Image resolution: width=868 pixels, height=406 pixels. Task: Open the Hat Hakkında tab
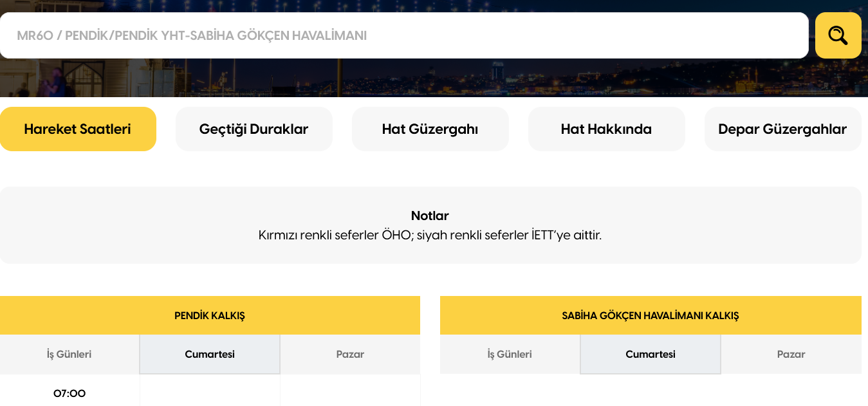tap(606, 129)
